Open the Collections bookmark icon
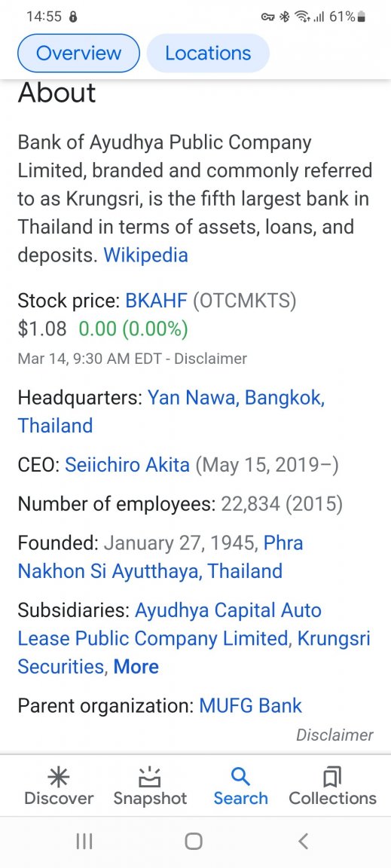 332,778
